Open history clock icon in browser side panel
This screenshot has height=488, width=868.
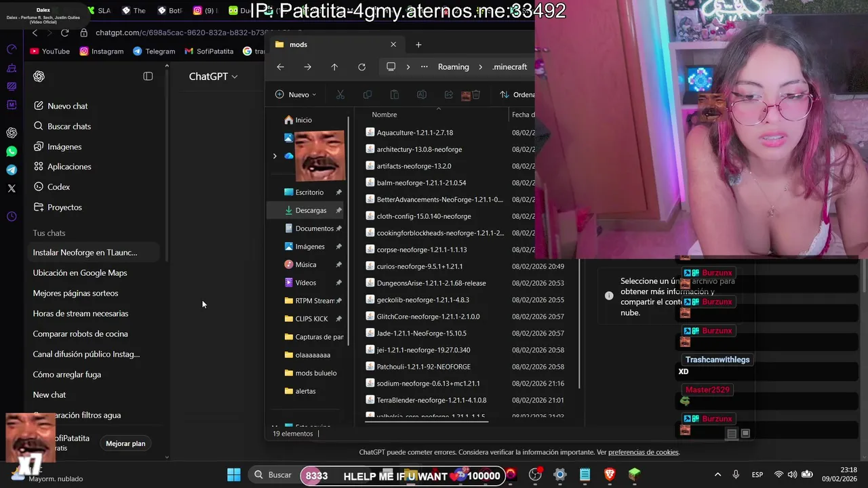[12, 217]
